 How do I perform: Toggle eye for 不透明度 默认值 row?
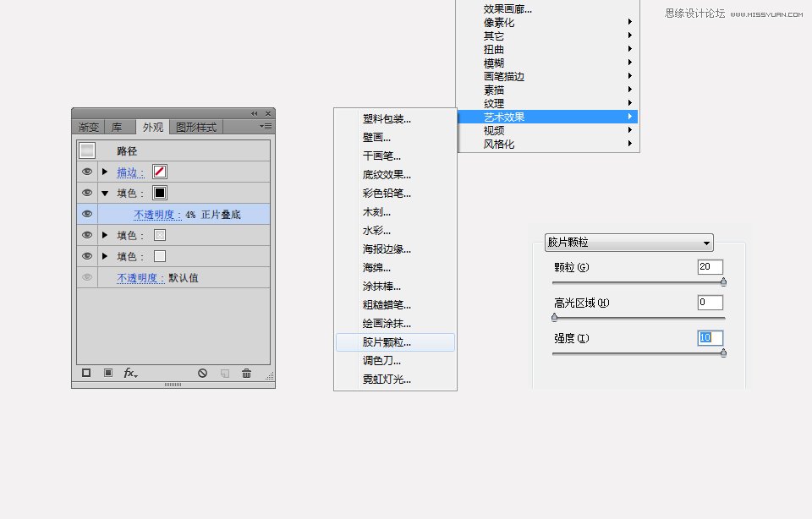(87, 277)
